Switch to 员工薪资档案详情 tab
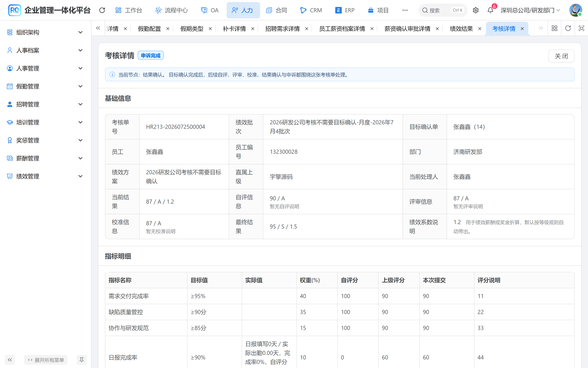This screenshot has height=368, width=588. (x=342, y=29)
